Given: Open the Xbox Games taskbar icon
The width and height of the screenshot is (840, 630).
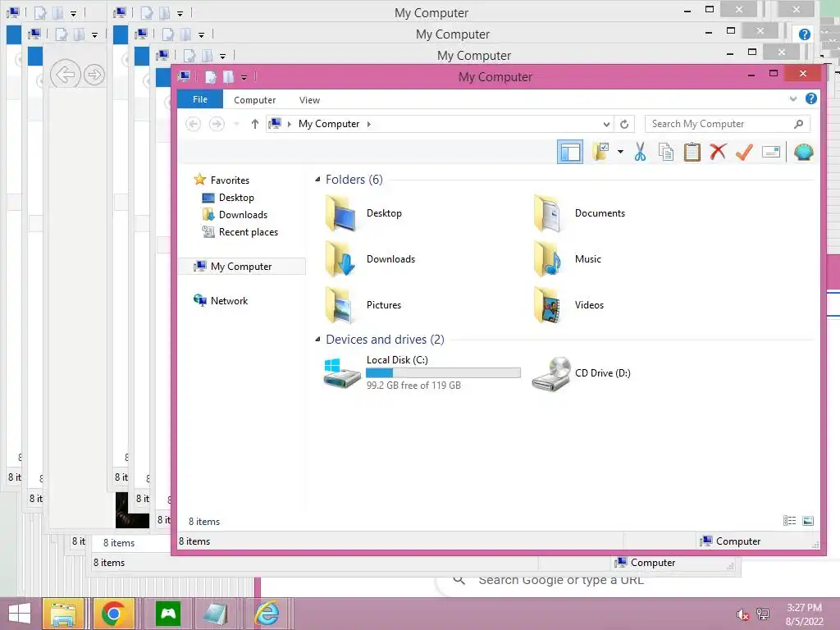Looking at the screenshot, I should [168, 614].
